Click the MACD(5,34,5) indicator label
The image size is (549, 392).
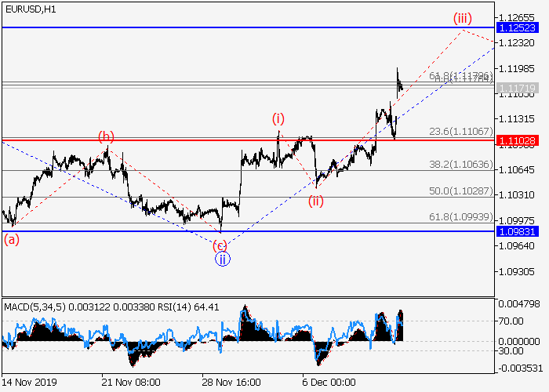click(29, 304)
